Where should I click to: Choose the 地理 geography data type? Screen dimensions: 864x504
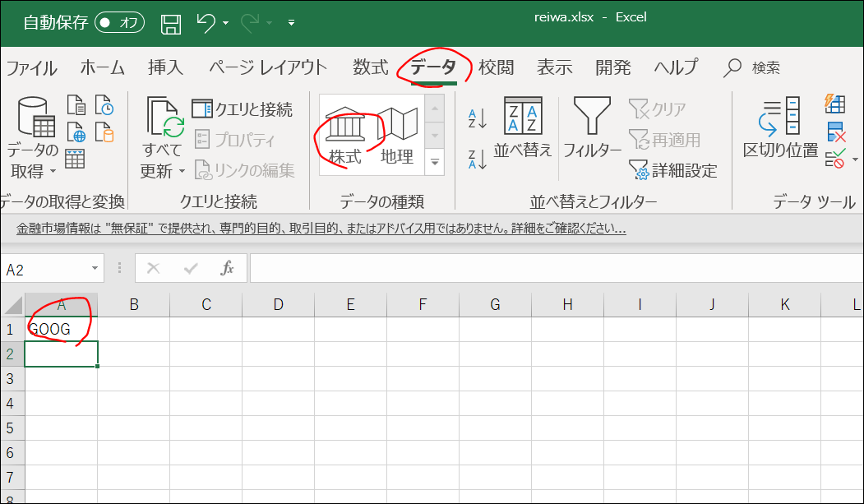tap(397, 136)
